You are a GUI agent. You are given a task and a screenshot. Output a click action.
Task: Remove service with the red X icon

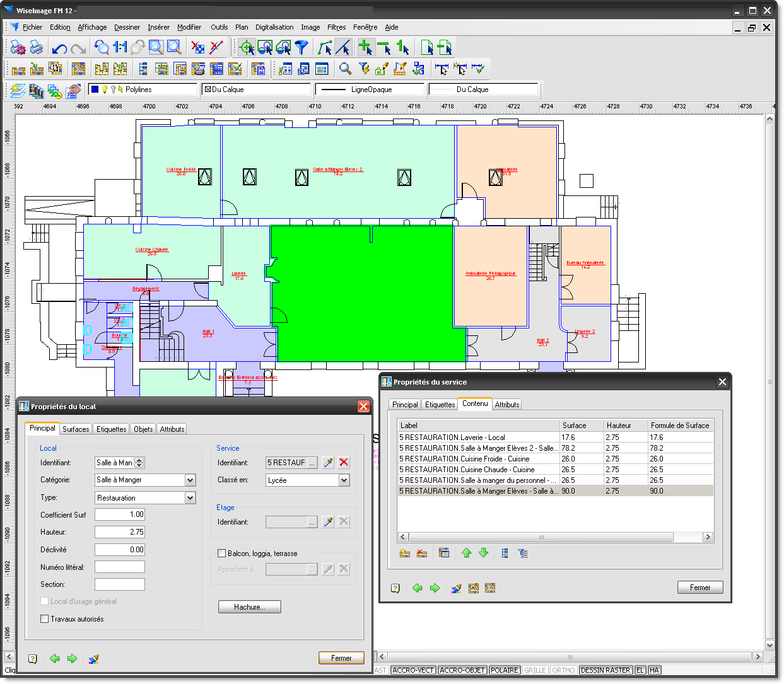click(x=344, y=463)
